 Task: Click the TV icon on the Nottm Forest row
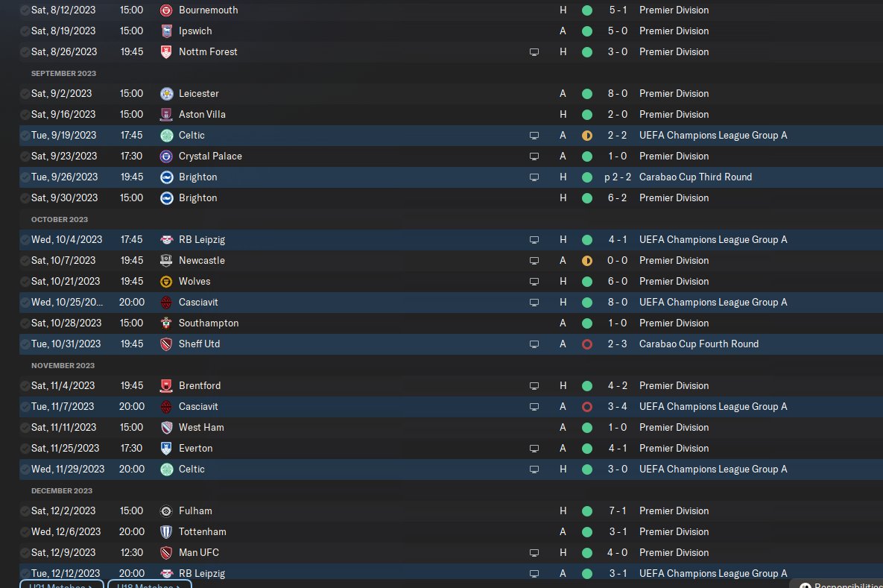(534, 52)
